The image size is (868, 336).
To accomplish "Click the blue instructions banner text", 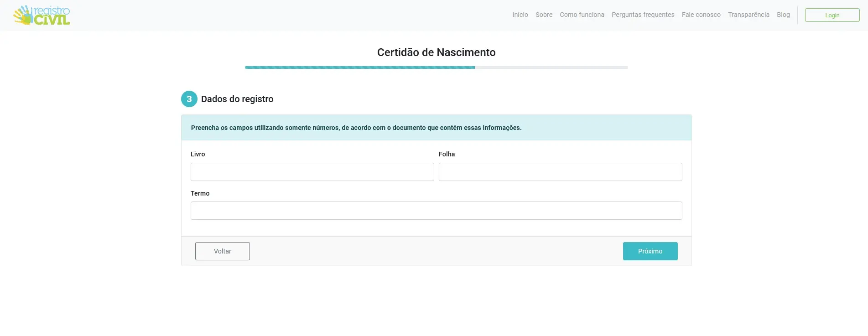I will coord(356,128).
